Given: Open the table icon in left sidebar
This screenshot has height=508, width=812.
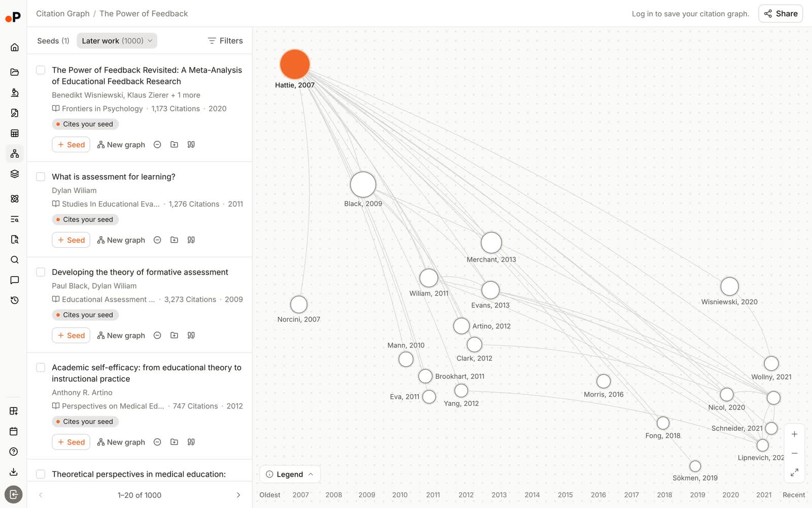Looking at the screenshot, I should pyautogui.click(x=14, y=133).
